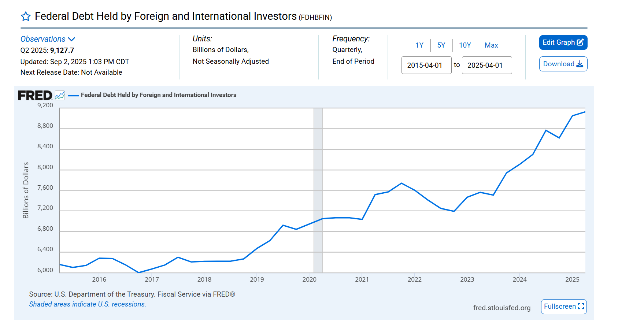The height and width of the screenshot is (323, 644).
Task: Click the end date field 2025-04-01
Action: pos(486,65)
